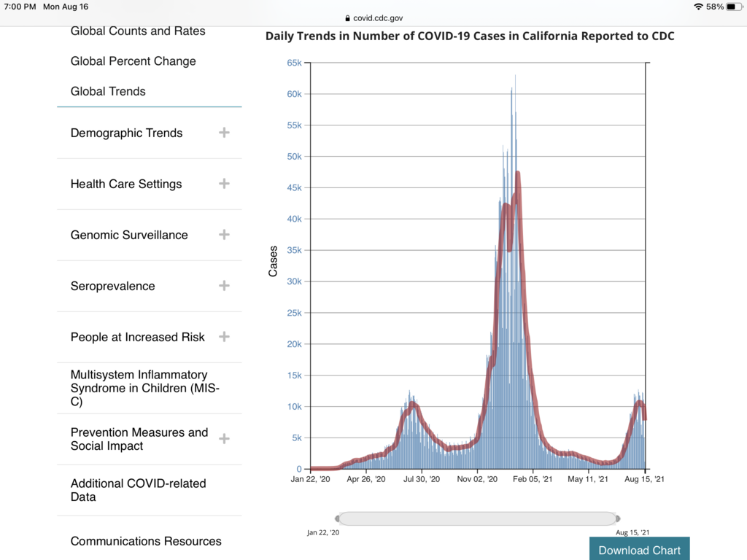This screenshot has height=560, width=747.
Task: Go to Global Percent Change
Action: [x=133, y=61]
